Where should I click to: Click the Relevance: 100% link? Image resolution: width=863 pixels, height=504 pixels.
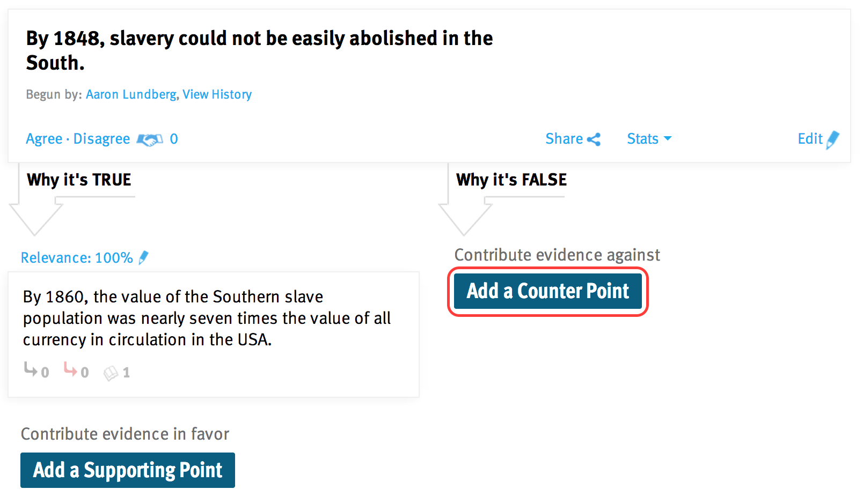pyautogui.click(x=77, y=258)
